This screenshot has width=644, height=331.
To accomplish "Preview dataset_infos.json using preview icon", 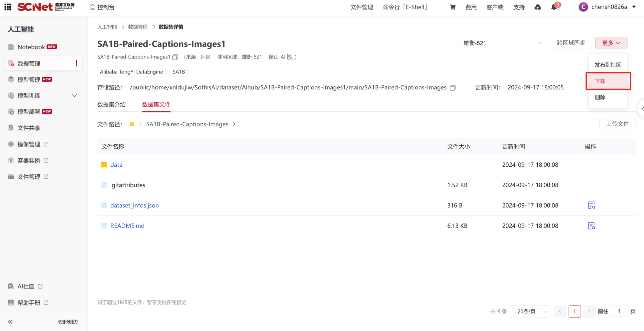I will click(591, 205).
